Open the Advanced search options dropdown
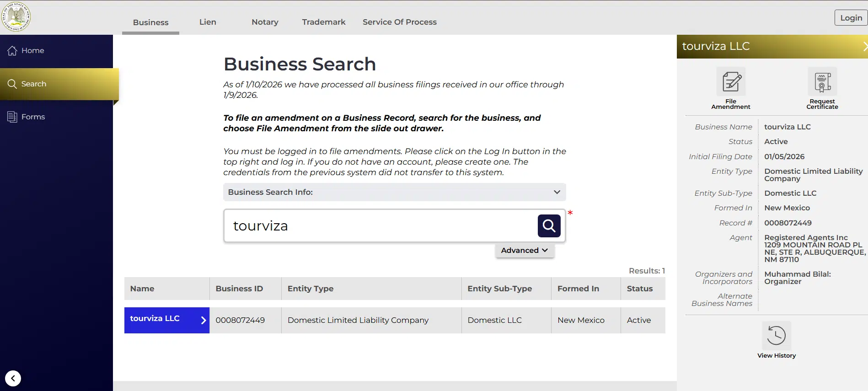868x391 pixels. (524, 251)
